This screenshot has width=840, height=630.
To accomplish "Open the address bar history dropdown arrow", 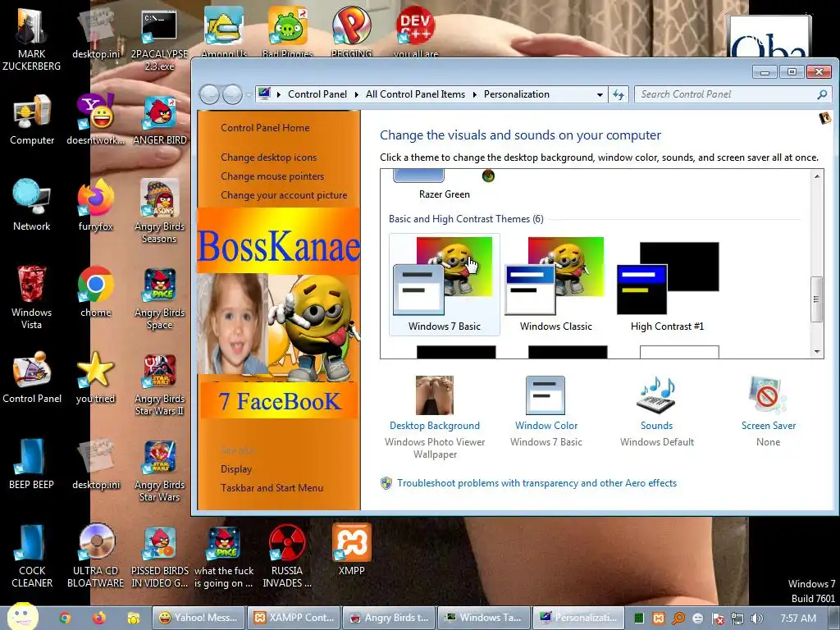I will [x=600, y=95].
